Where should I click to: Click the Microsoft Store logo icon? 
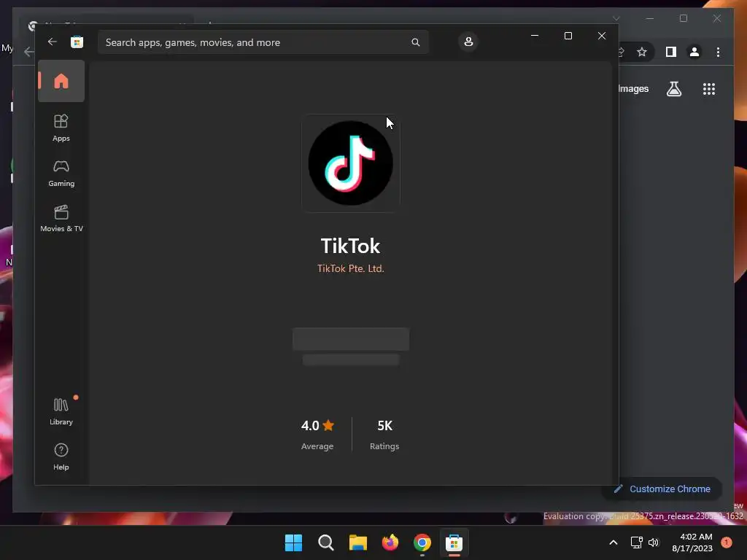(x=77, y=42)
